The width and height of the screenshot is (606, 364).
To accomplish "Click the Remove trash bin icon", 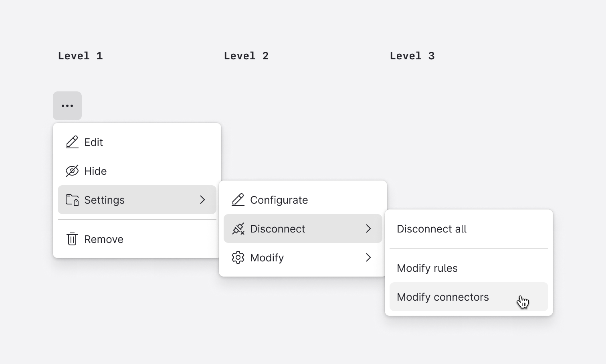I will [72, 239].
